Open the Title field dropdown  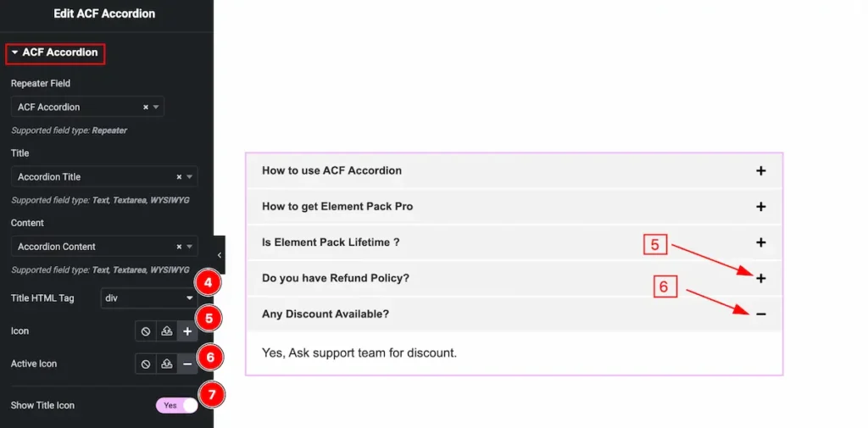click(190, 177)
